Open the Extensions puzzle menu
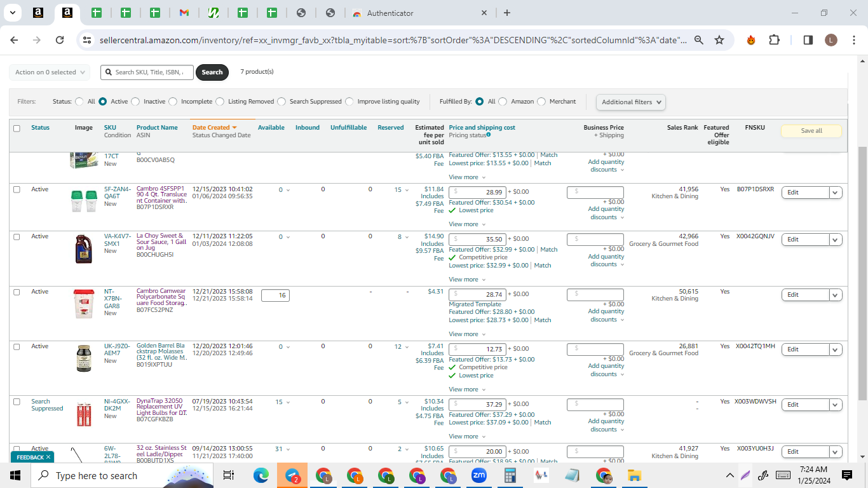 coord(774,40)
